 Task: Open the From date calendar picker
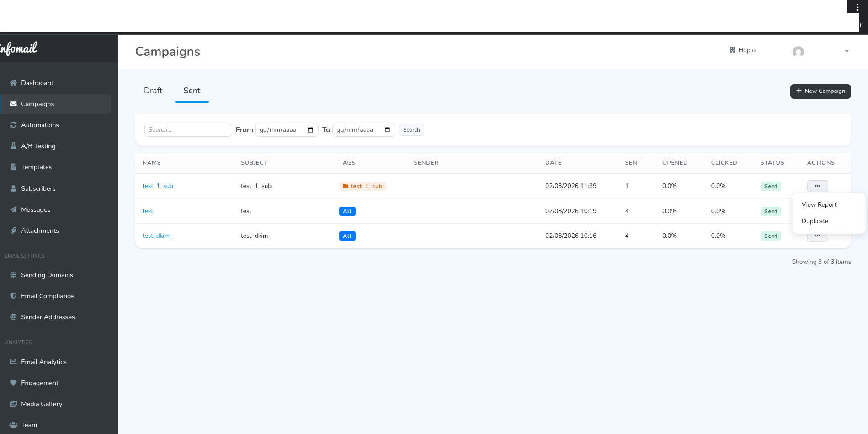[x=310, y=130]
